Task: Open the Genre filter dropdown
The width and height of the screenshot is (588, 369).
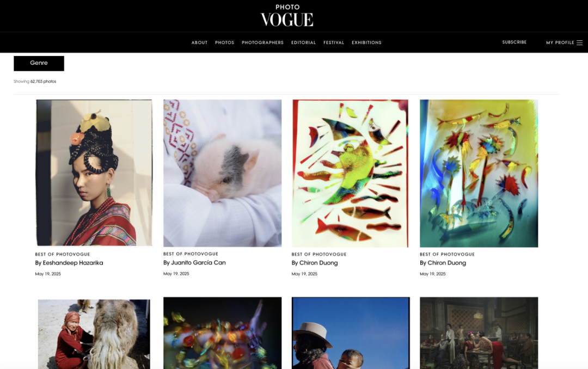Action: (x=39, y=63)
